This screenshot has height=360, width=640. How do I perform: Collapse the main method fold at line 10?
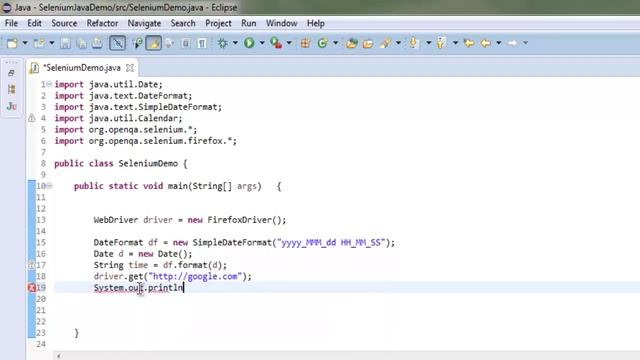click(x=49, y=186)
